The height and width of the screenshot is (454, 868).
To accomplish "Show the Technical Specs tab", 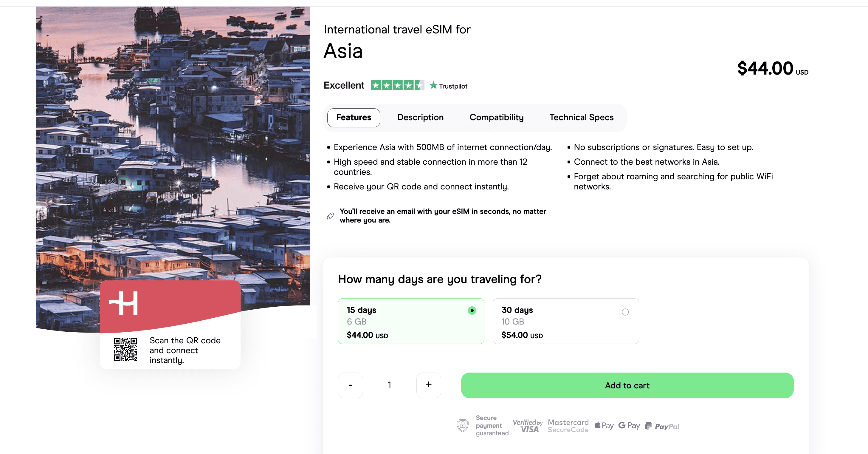I will coord(581,118).
